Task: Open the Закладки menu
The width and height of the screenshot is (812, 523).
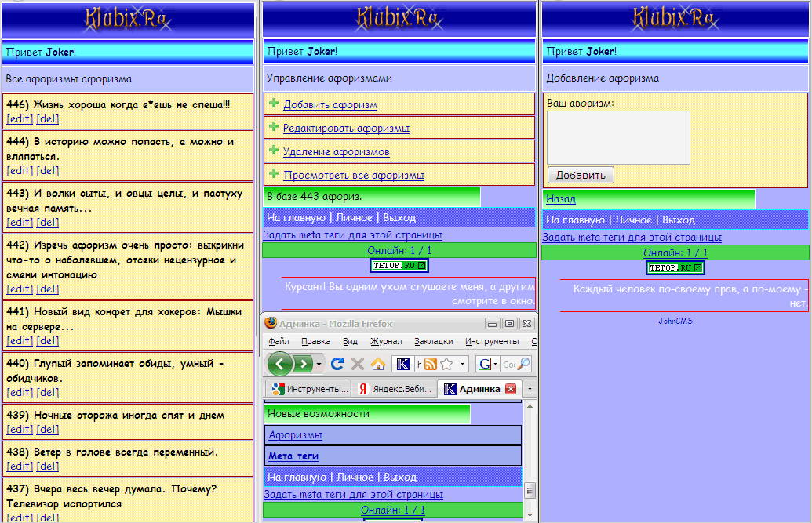Action: click(x=434, y=341)
